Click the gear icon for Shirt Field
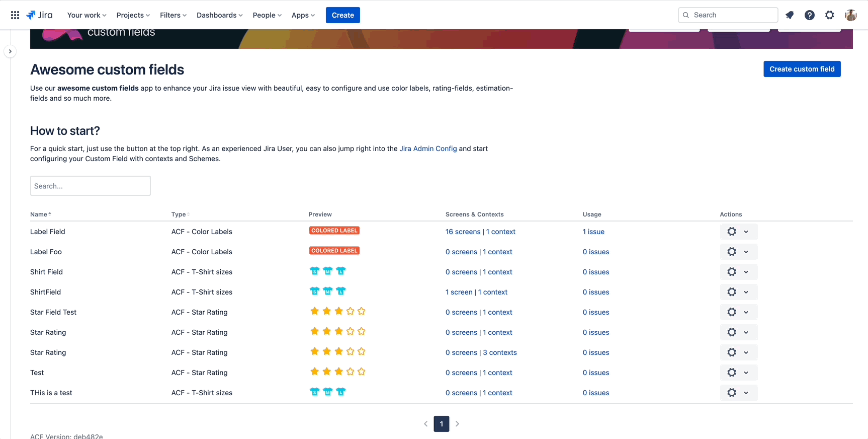868x439 pixels. click(x=732, y=272)
